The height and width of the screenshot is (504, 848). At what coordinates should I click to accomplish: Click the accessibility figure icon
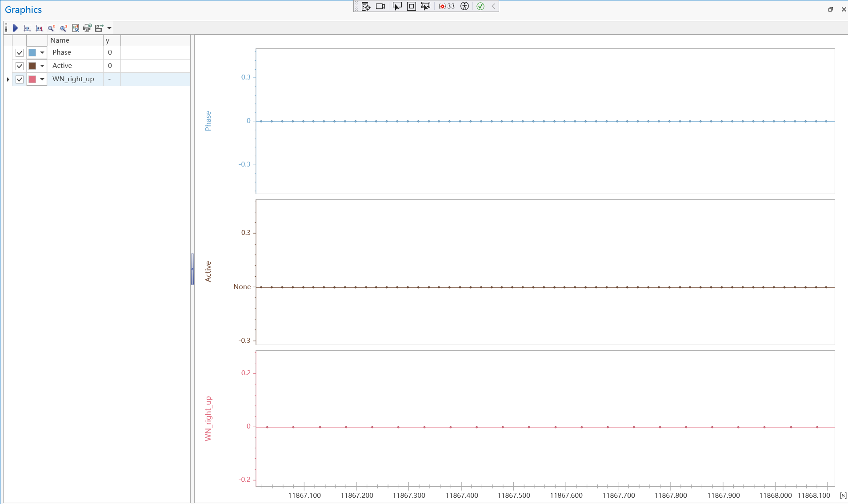pyautogui.click(x=464, y=6)
